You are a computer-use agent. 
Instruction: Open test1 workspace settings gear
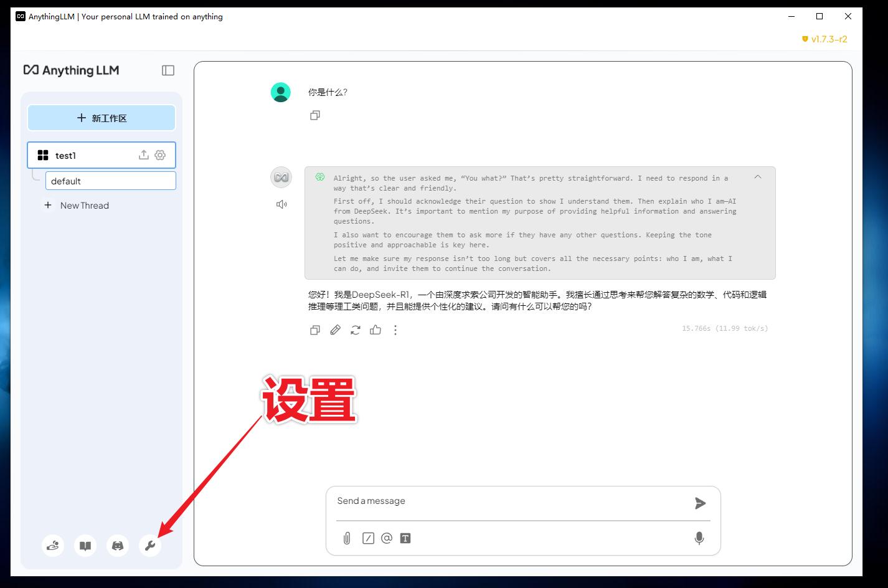pos(160,155)
